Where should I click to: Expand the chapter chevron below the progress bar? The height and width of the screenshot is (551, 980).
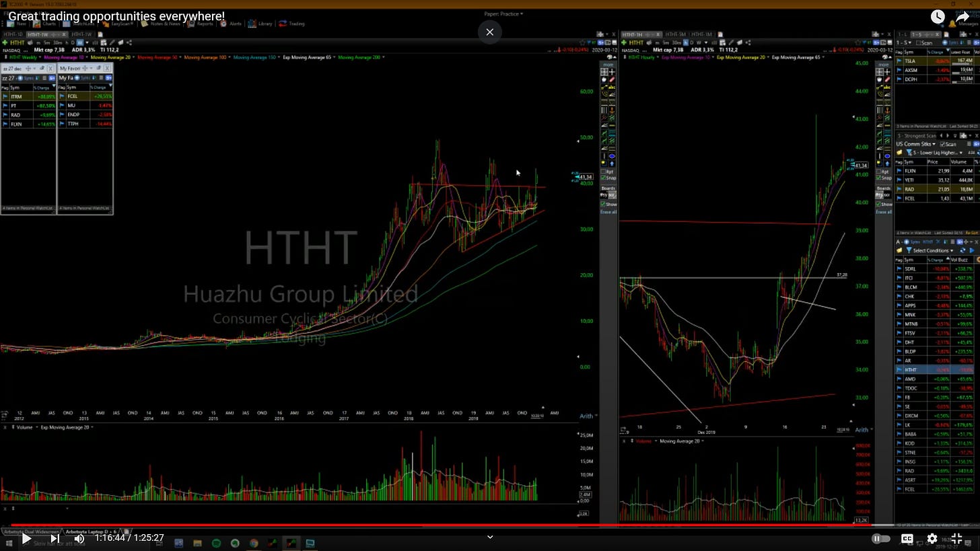tap(490, 537)
